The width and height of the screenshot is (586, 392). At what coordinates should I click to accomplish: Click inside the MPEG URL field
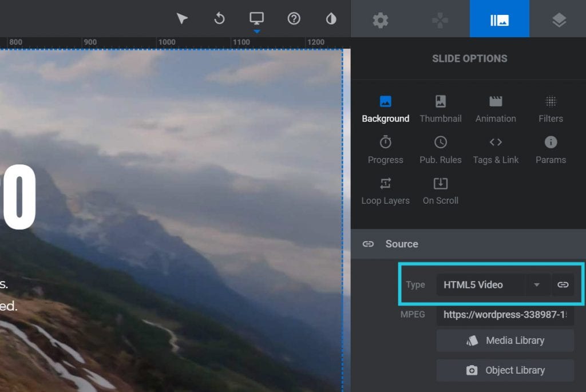pyautogui.click(x=505, y=314)
